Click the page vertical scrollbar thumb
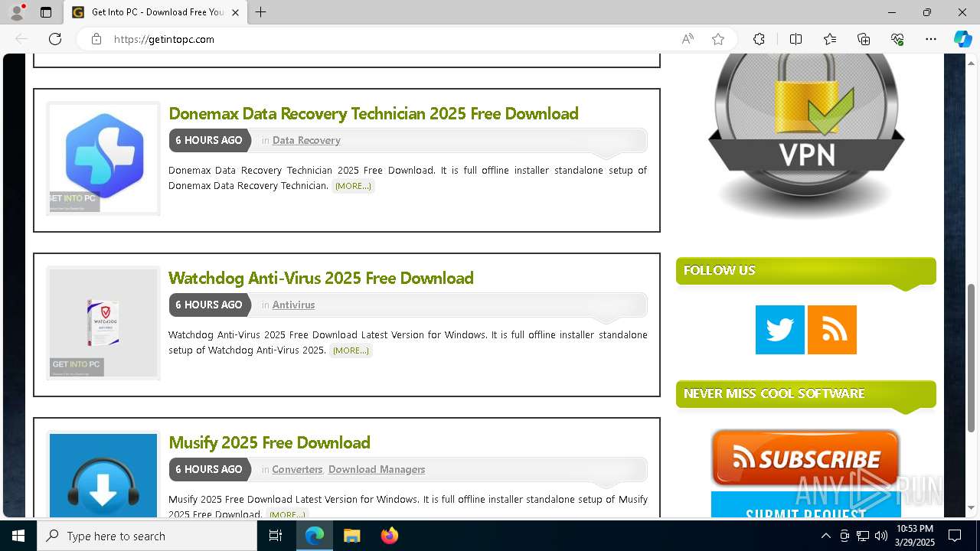The width and height of the screenshot is (980, 551). [972, 358]
